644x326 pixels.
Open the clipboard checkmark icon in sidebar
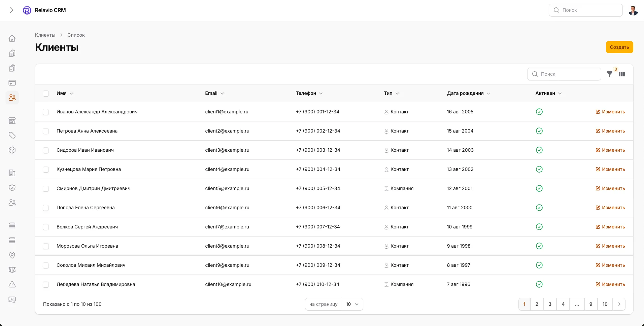tap(12, 68)
